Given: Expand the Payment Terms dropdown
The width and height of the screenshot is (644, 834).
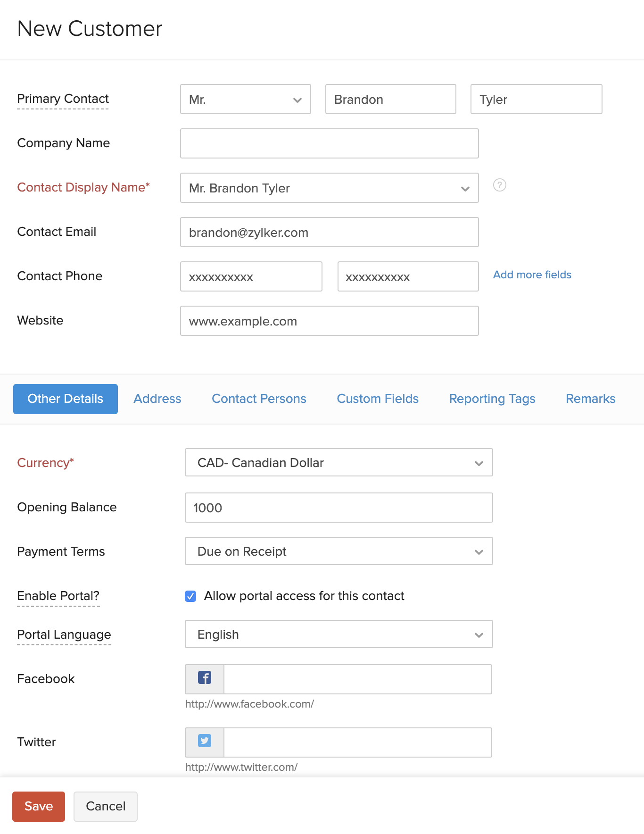Looking at the screenshot, I should pos(339,551).
